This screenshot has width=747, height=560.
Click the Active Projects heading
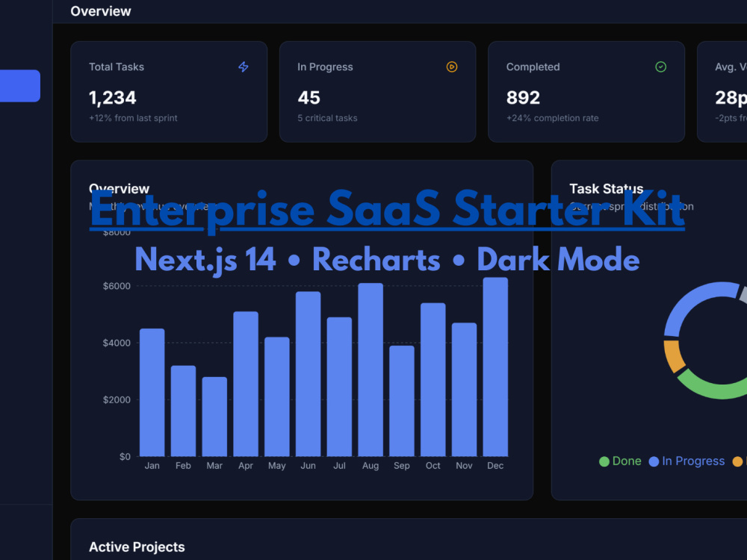(x=137, y=547)
